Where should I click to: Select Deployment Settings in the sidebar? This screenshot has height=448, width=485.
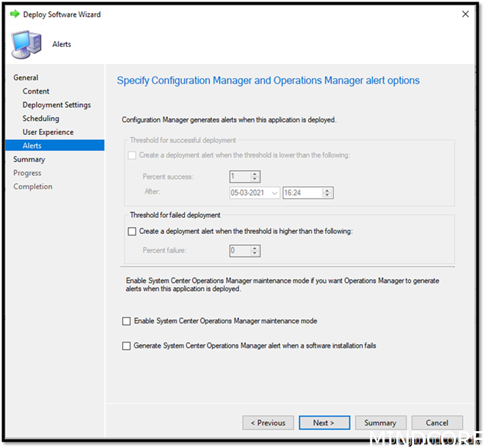pos(56,105)
